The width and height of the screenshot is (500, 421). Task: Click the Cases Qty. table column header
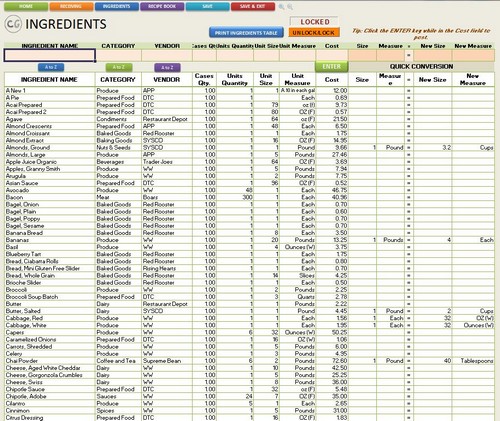[204, 79]
